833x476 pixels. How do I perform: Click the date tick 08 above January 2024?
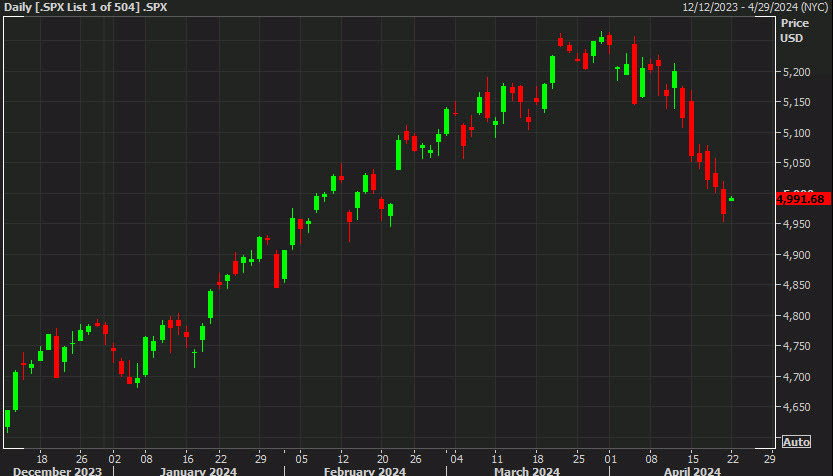click(147, 459)
